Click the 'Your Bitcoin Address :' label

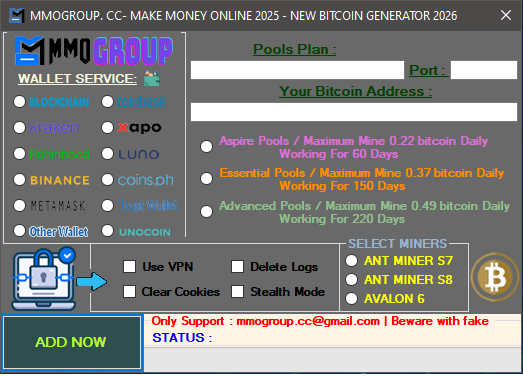356,91
